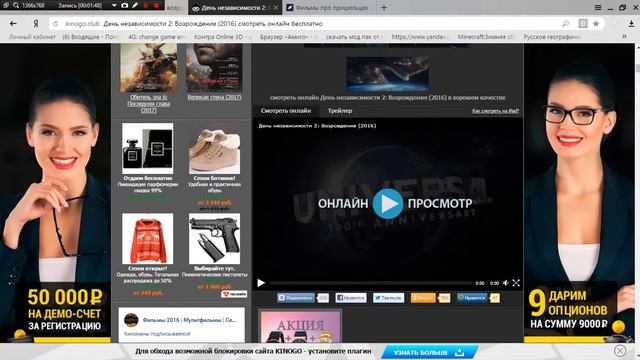Image resolution: width=640 pixels, height=360 pixels.
Task: Open the screen recorder dropdown arrow
Action: pyautogui.click(x=114, y=5)
